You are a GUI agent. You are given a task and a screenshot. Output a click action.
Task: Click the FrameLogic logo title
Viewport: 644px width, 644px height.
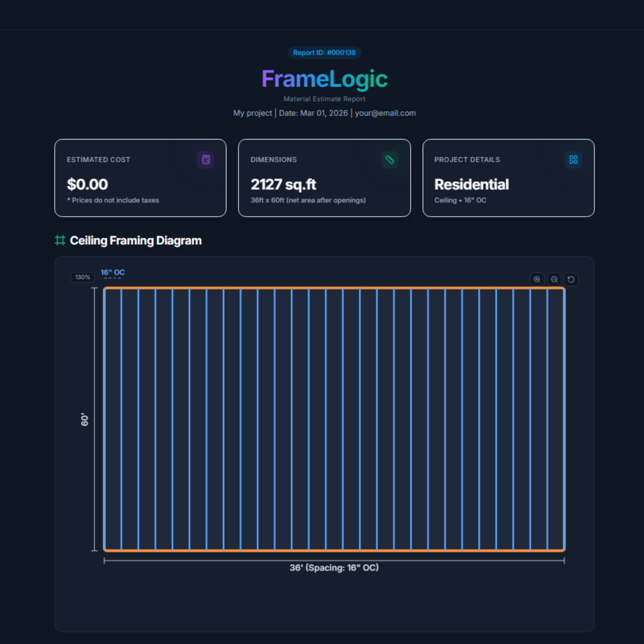tap(324, 79)
